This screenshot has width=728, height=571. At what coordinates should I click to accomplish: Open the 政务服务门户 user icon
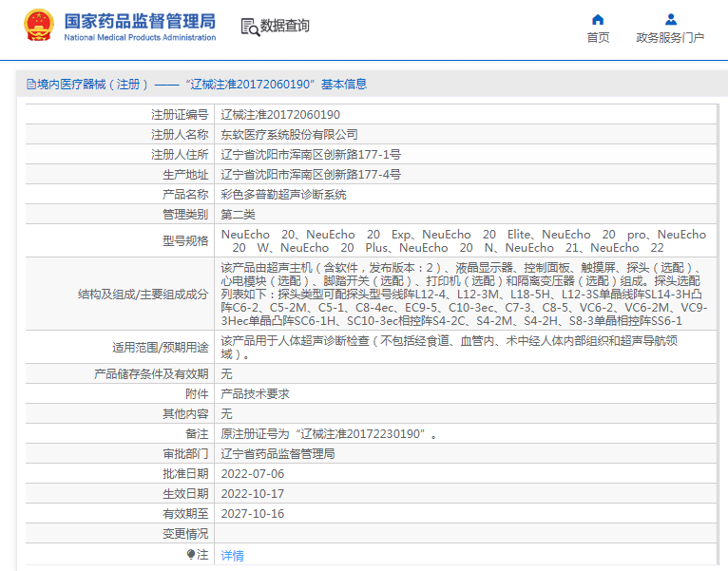[670, 20]
